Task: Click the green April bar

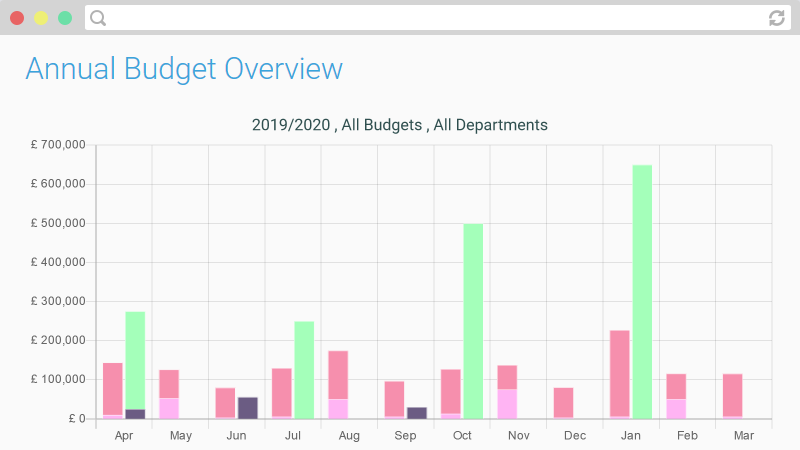Action: click(x=135, y=361)
